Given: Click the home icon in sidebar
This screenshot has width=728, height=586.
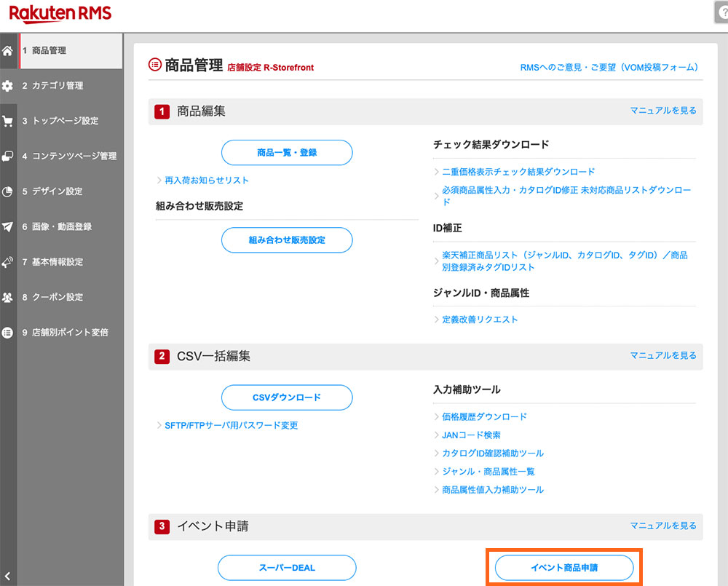Looking at the screenshot, I should click(x=7, y=51).
